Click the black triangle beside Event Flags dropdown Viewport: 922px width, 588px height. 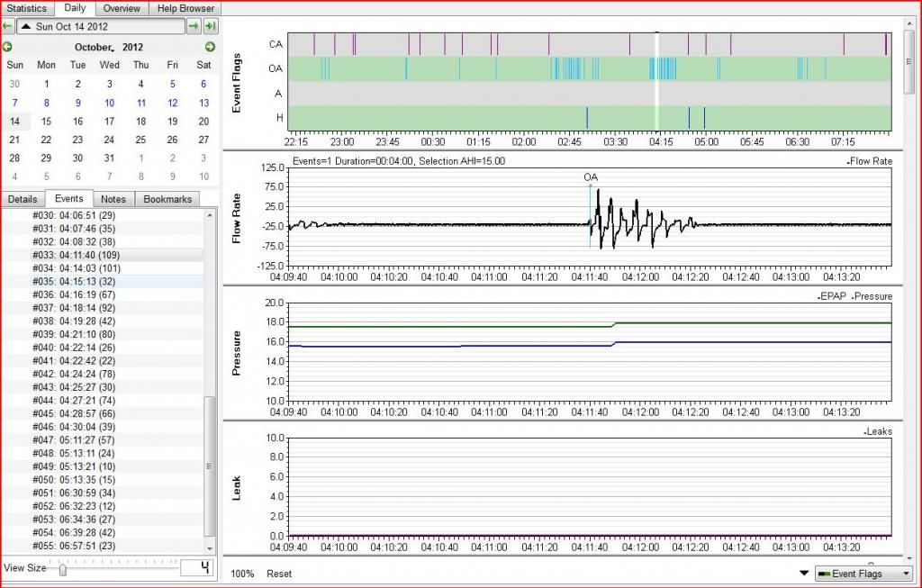804,573
